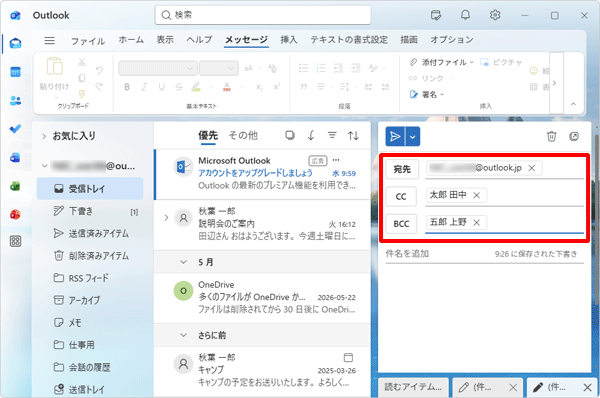Open the send options dropdown arrow
The image size is (600, 398).
412,137
